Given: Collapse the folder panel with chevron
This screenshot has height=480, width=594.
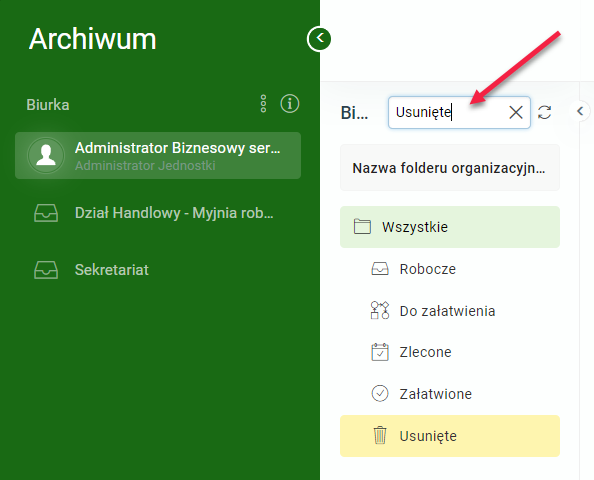Looking at the screenshot, I should 580,111.
